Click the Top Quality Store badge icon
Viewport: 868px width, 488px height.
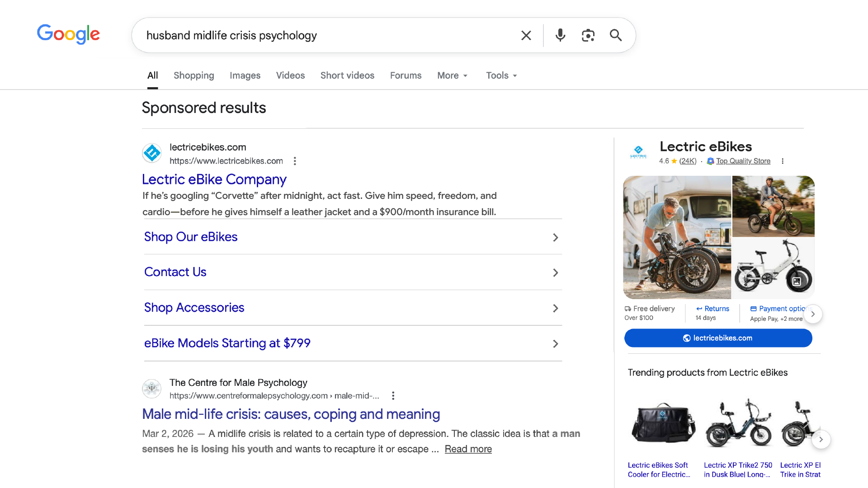click(x=710, y=161)
